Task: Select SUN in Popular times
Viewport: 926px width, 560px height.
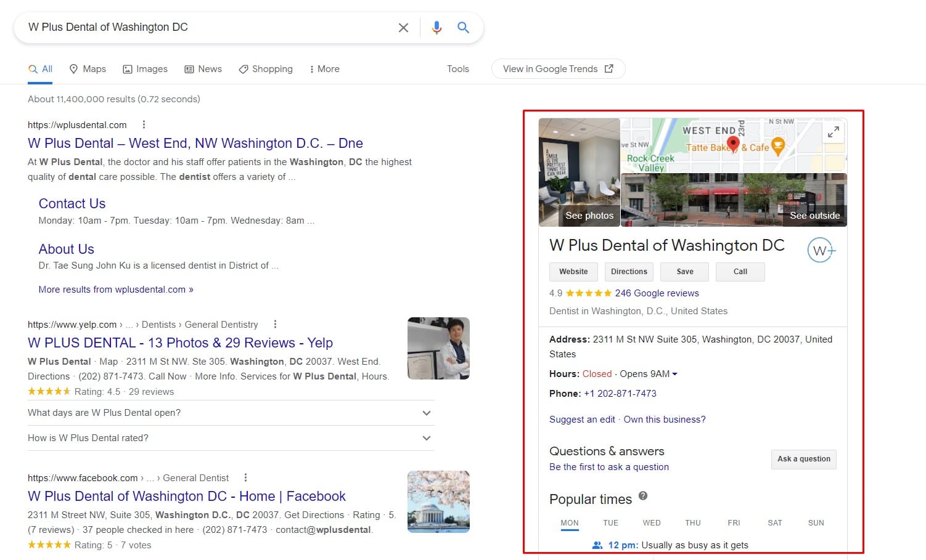Action: (x=816, y=523)
